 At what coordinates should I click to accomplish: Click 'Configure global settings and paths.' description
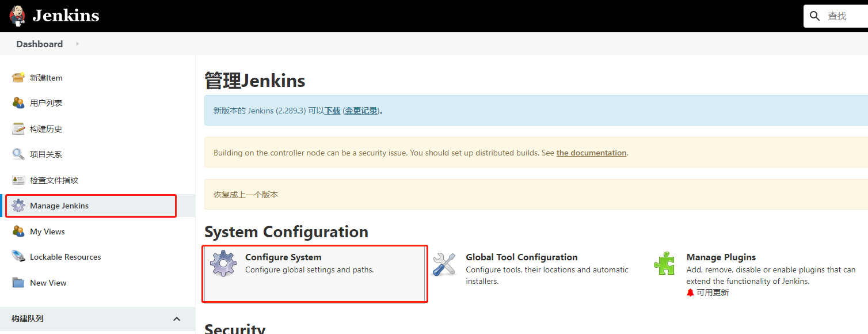pos(310,270)
